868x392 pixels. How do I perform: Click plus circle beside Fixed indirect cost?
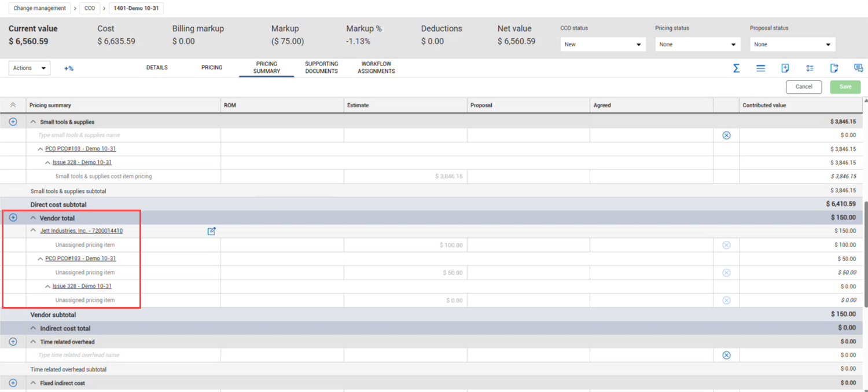click(x=13, y=383)
